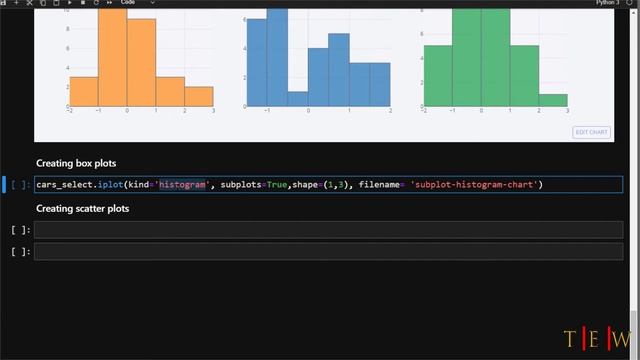This screenshot has height=360, width=640.
Task: Click the Python 3 kernel name
Action: tap(607, 2)
